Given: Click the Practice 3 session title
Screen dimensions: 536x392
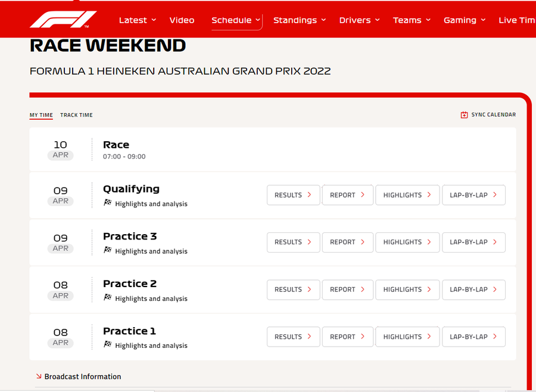Looking at the screenshot, I should (130, 237).
